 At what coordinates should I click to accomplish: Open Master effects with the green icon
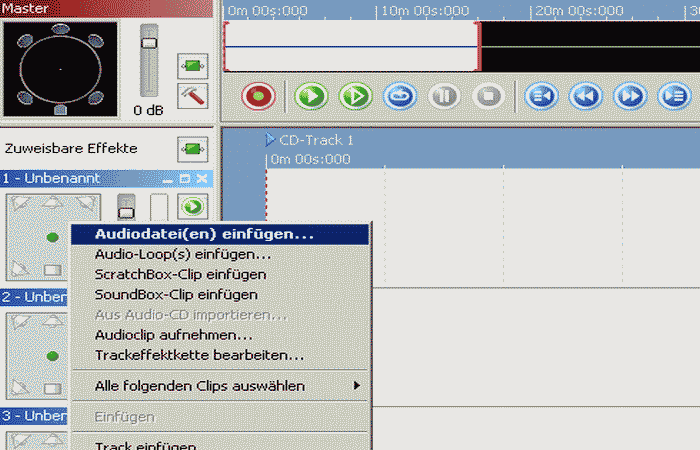coord(191,66)
